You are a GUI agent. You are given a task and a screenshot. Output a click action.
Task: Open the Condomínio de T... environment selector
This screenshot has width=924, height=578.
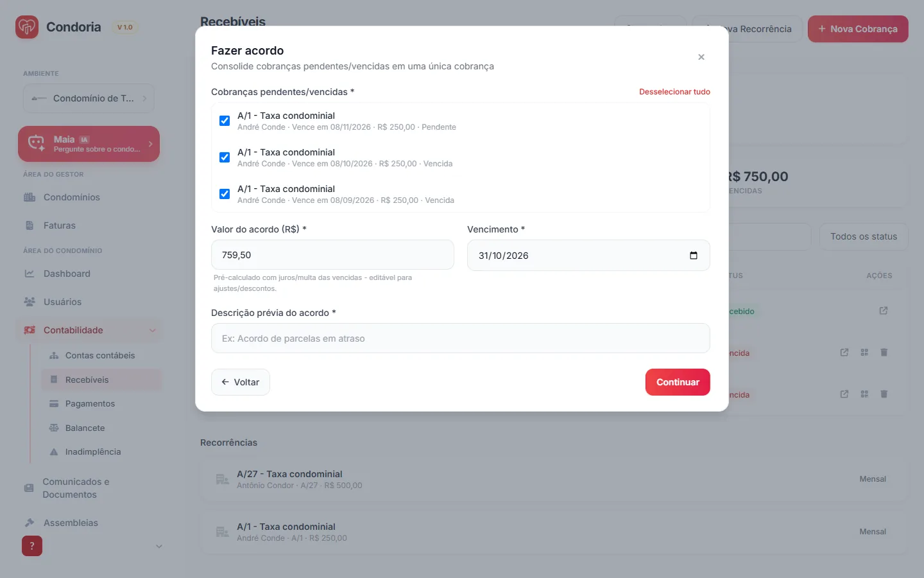tap(89, 98)
